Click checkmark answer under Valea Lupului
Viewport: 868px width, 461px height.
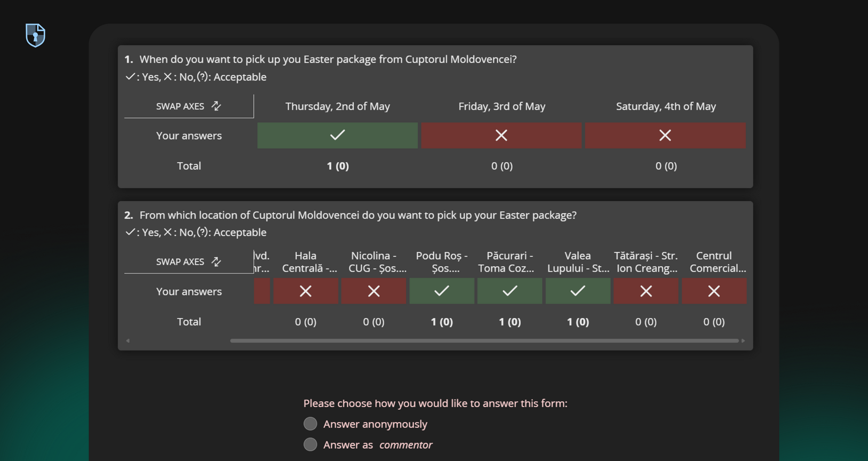(578, 291)
